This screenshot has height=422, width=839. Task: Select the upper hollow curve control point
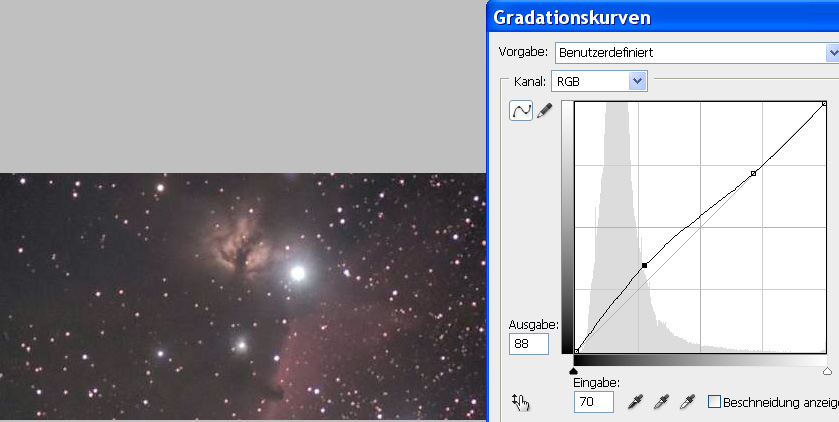753,173
